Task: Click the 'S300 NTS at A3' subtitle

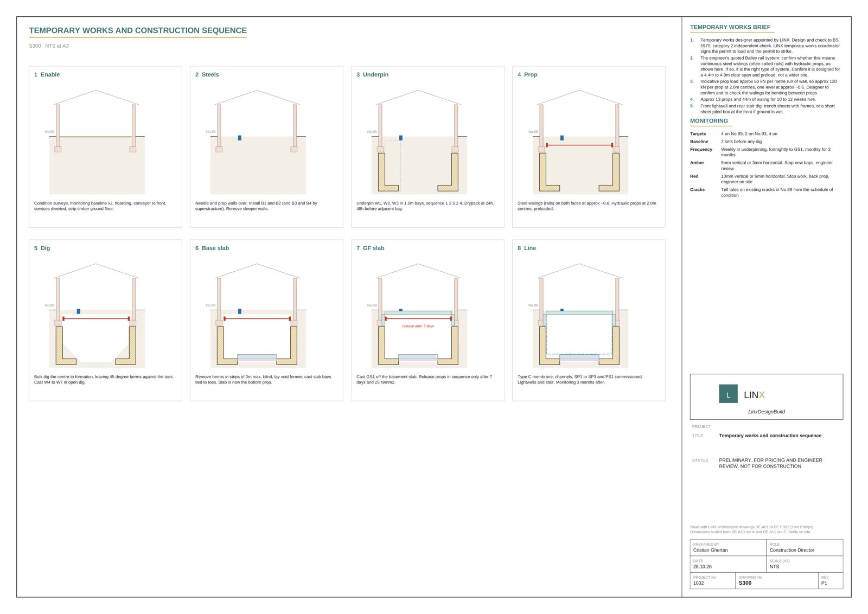Action: (49, 46)
